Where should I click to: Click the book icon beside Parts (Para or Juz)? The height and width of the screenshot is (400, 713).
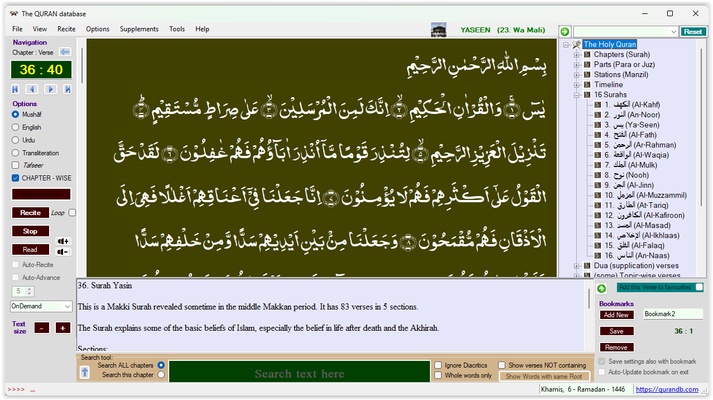587,65
